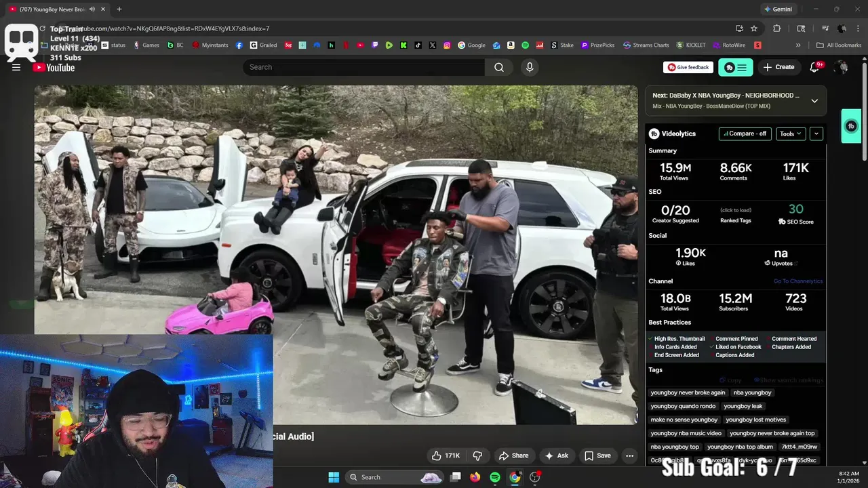Open the TubeBuddy side tab icon

[x=851, y=126]
